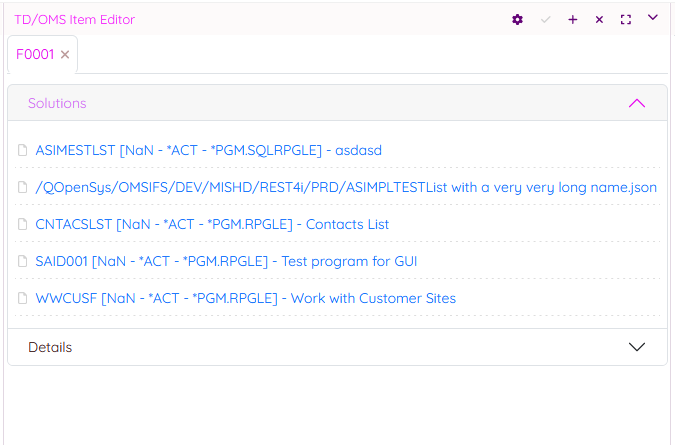This screenshot has height=445, width=675.
Task: Click the file icon beside WWCUSF
Action: coord(23,298)
